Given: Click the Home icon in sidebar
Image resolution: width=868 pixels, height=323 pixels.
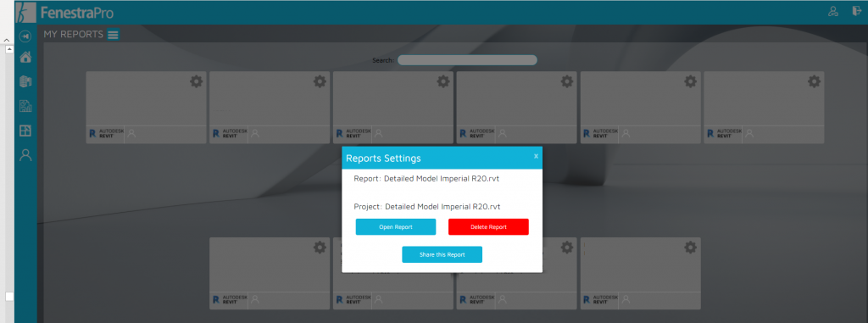Looking at the screenshot, I should pos(25,57).
